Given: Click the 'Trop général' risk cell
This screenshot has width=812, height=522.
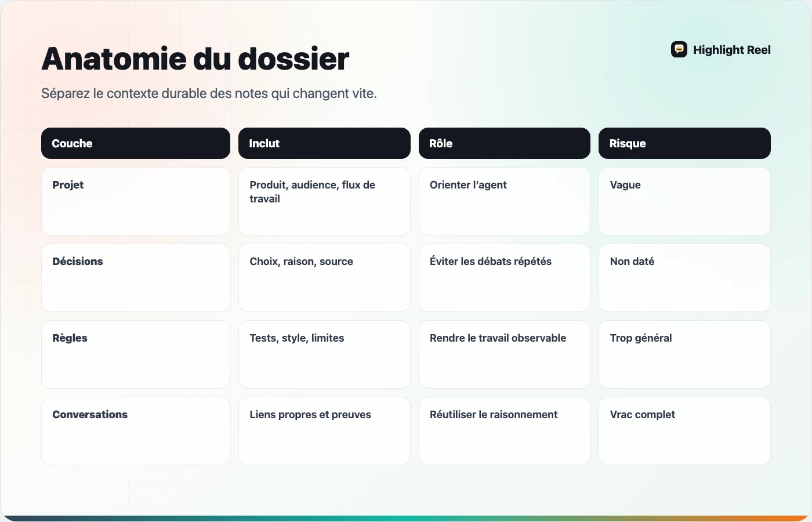Looking at the screenshot, I should click(x=684, y=354).
